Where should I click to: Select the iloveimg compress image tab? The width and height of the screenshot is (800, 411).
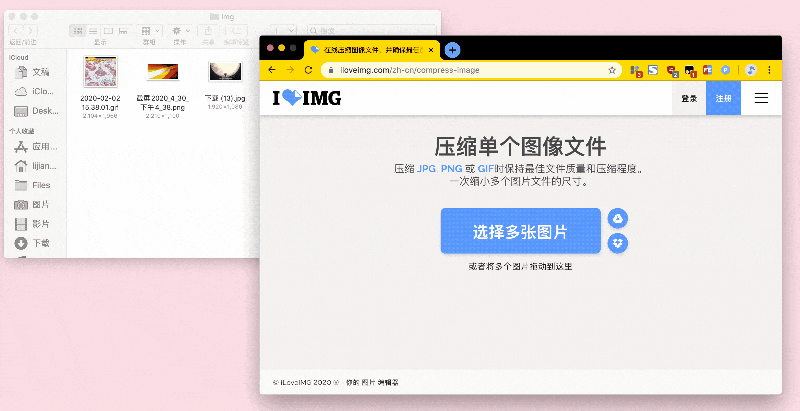[371, 50]
